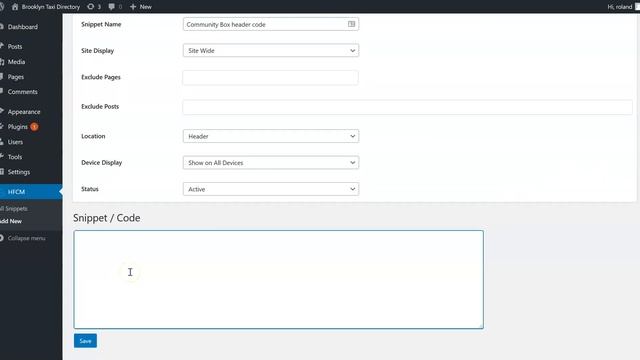Click inside the Snippet / Code textarea
The width and height of the screenshot is (640, 360).
278,280
